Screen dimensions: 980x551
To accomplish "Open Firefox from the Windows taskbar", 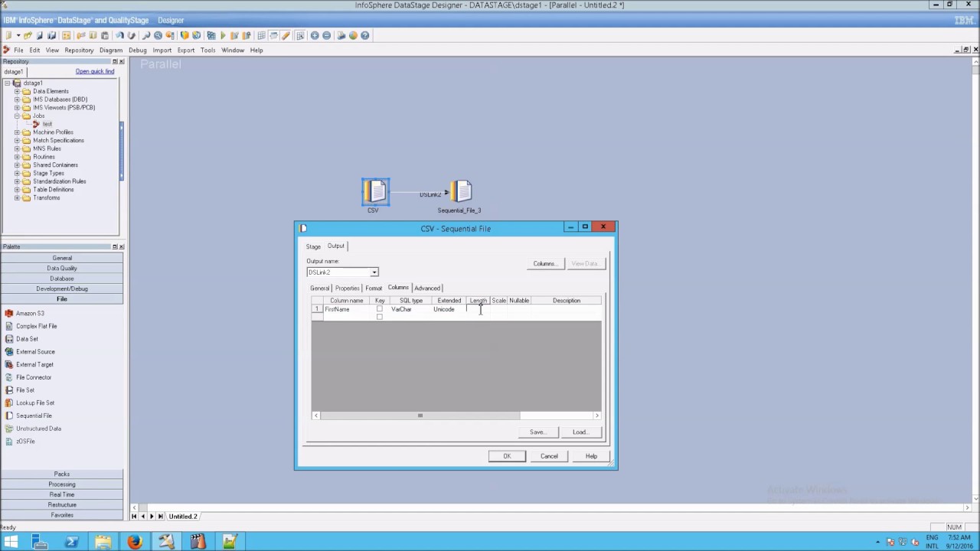I will click(134, 542).
